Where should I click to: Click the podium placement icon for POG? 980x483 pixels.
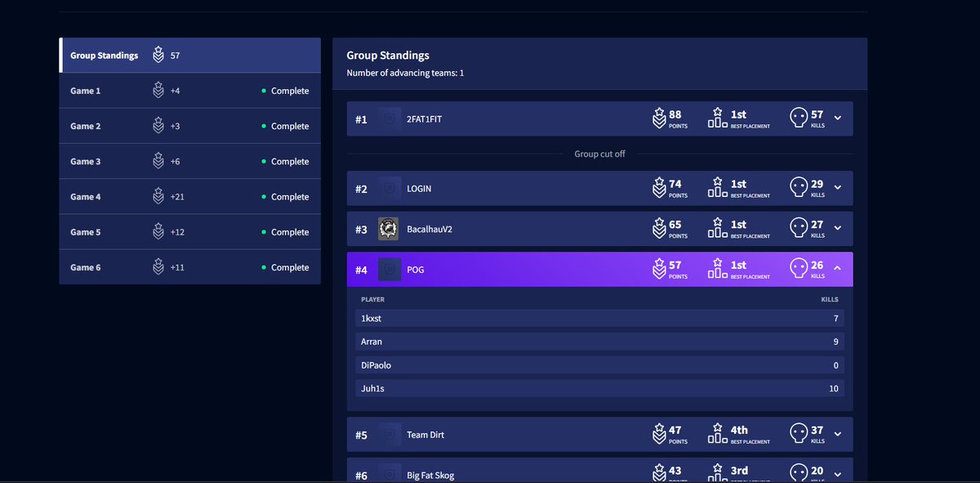(718, 268)
